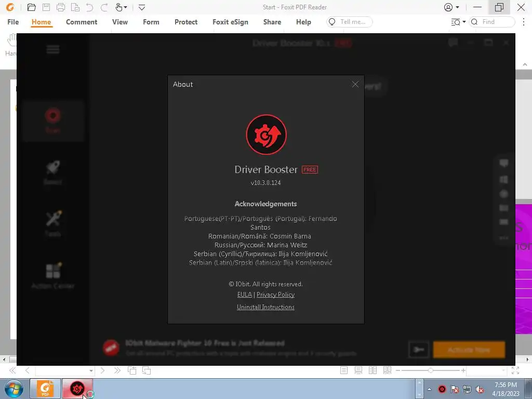532x399 pixels.
Task: Expand Customize Quick Access Toolbar dropdown
Action: [x=142, y=7]
